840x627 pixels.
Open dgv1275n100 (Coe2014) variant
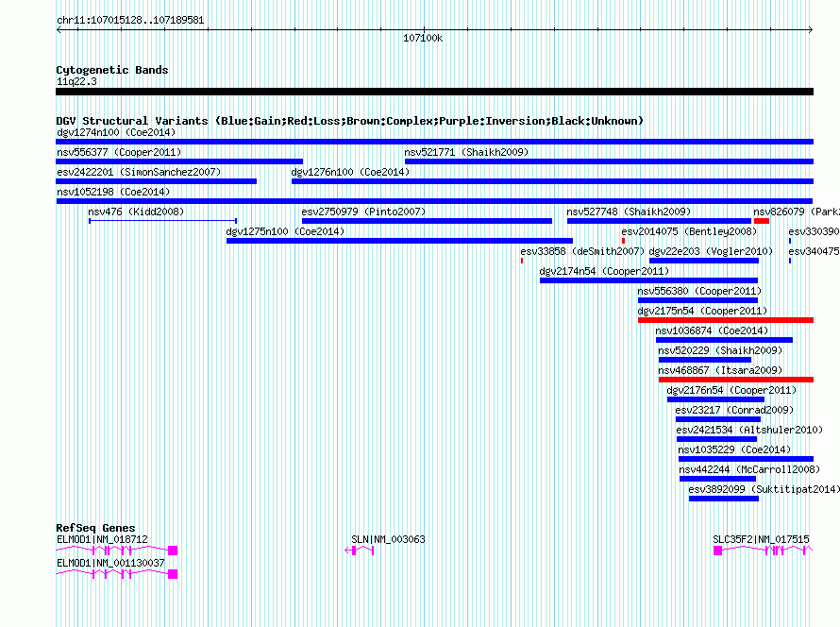click(399, 241)
